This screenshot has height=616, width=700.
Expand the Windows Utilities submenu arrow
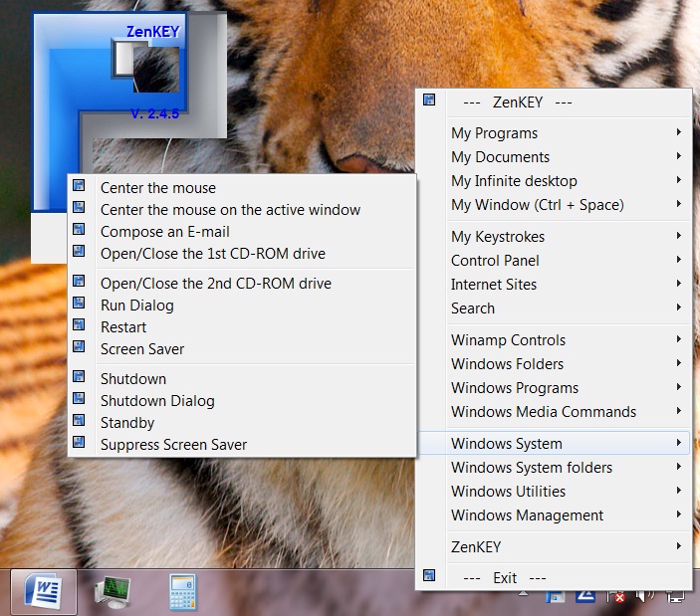[x=678, y=491]
